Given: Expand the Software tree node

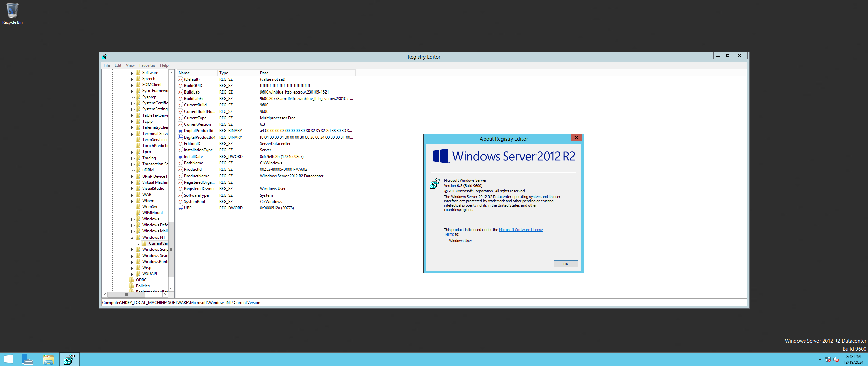Looking at the screenshot, I should (132, 73).
